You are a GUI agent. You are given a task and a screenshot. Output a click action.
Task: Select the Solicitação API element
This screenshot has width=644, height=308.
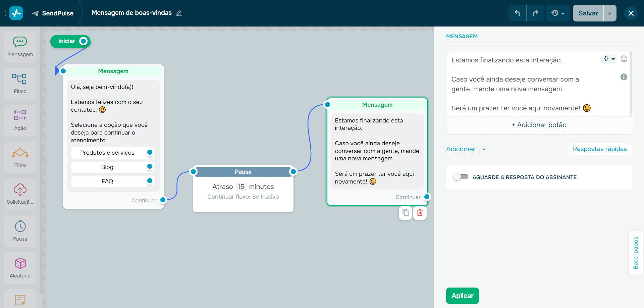(20, 194)
